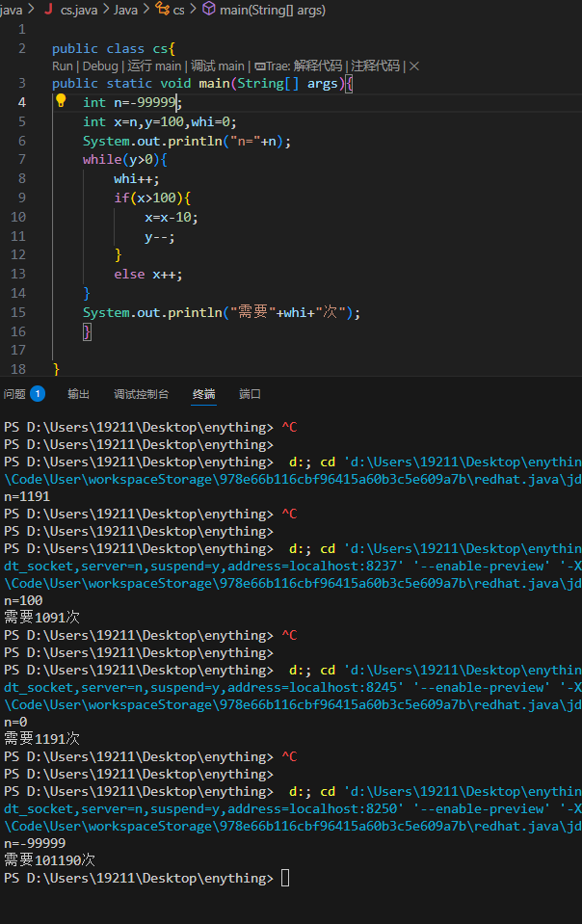The width and height of the screenshot is (582, 924).
Task: Click 'address=localhost:8250' in the terminal
Action: [312, 808]
